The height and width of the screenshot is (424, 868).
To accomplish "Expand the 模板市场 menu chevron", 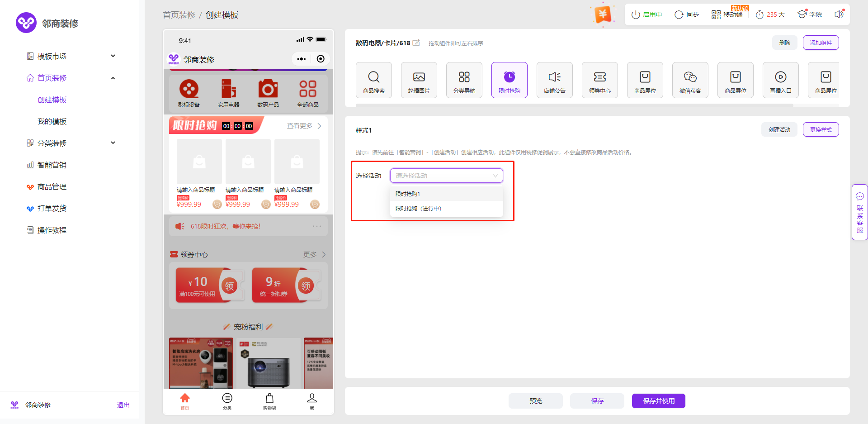I will (x=113, y=56).
